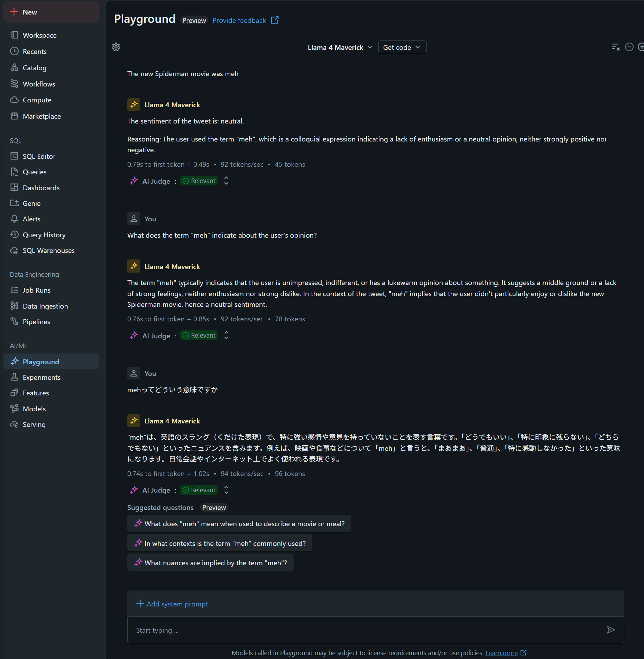This screenshot has width=644, height=659.
Task: Click the "78 tokens" stat
Action: pos(290,319)
